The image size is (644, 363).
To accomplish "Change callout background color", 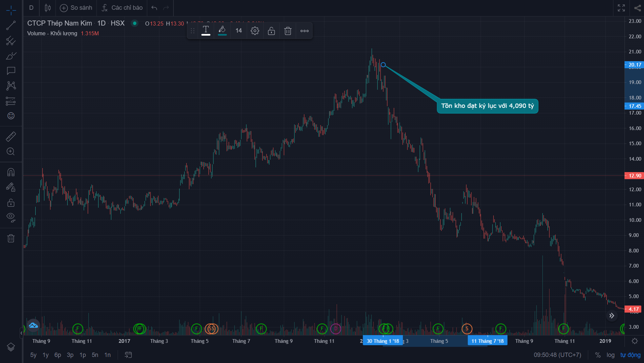I will (x=222, y=31).
